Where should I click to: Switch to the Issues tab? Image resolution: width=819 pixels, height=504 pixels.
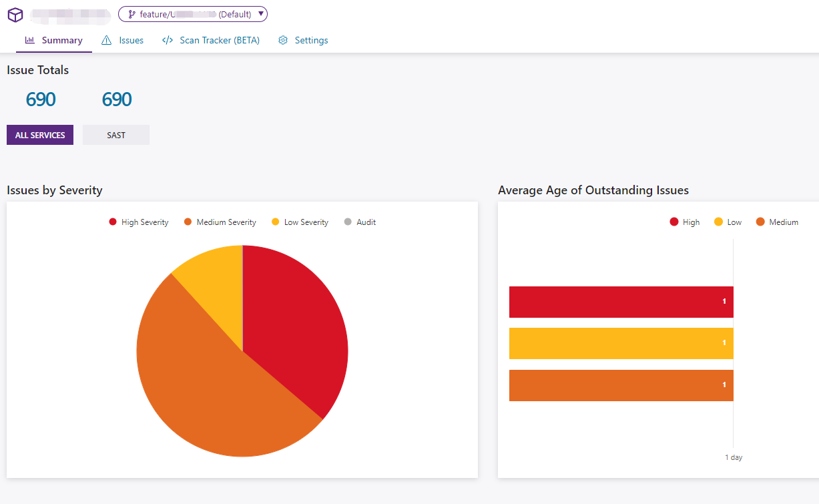point(131,40)
